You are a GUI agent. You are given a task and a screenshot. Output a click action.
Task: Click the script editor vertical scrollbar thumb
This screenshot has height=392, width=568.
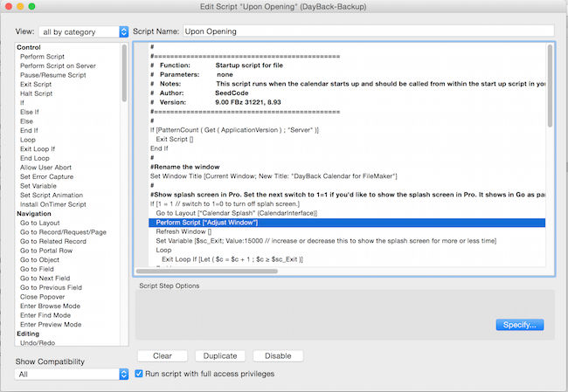(x=550, y=86)
